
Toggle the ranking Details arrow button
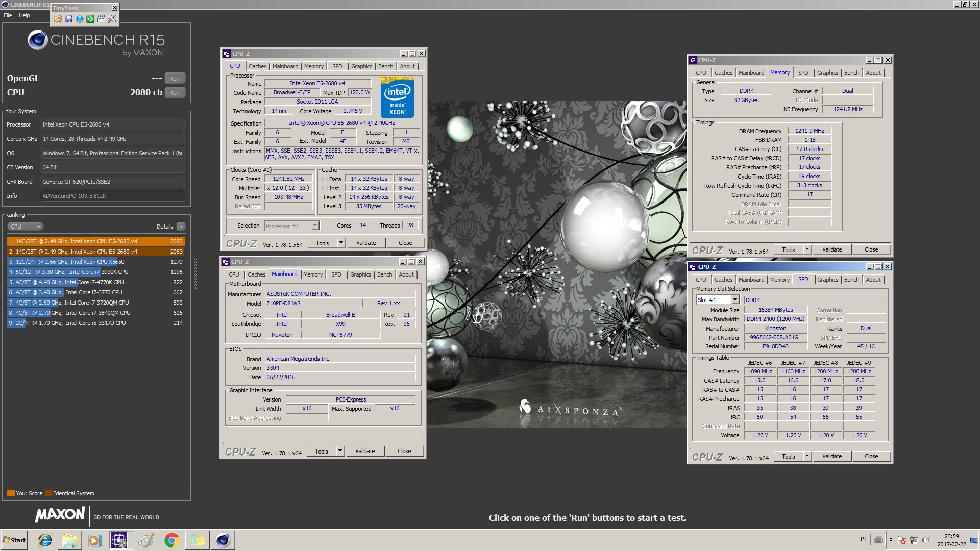click(x=181, y=227)
